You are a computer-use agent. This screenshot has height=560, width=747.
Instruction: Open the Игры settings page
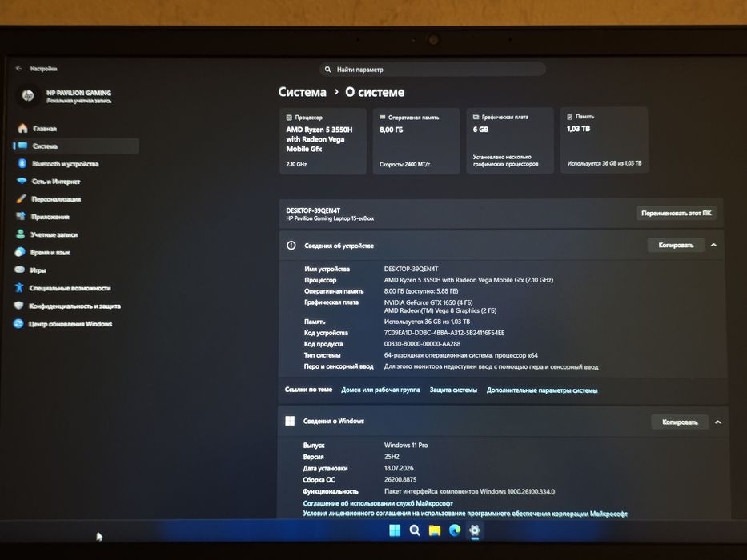(x=38, y=270)
